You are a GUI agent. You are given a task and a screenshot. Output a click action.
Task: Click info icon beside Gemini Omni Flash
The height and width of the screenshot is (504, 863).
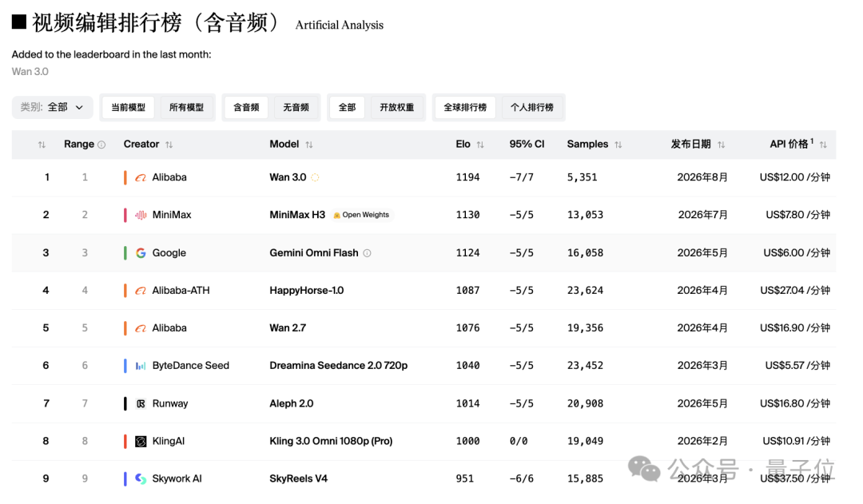pos(367,253)
